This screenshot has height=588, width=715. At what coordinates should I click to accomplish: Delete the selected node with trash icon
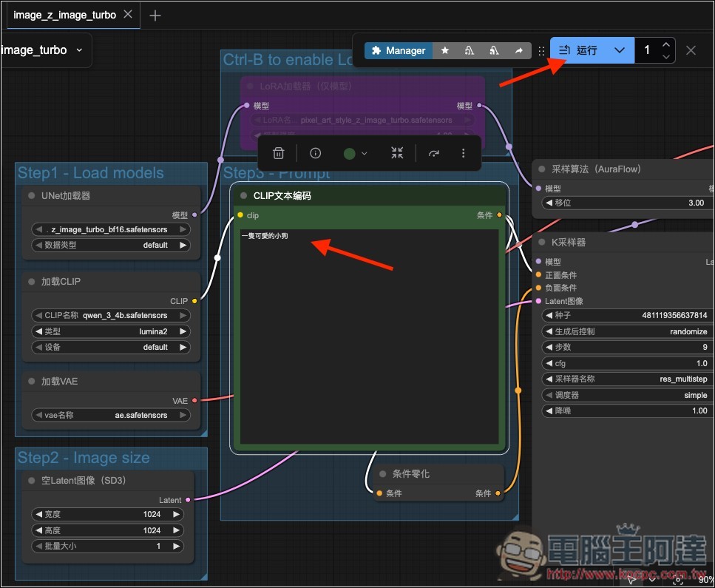point(279,153)
